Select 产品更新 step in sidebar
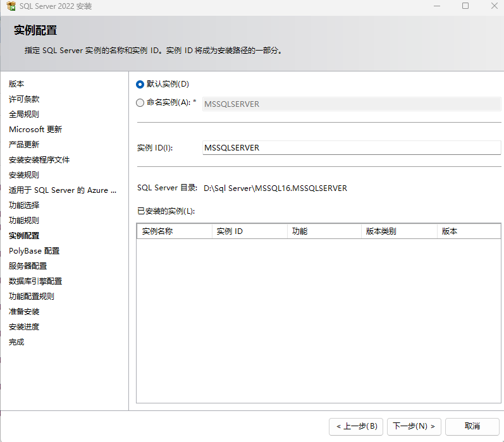The height and width of the screenshot is (442, 504). point(24,145)
